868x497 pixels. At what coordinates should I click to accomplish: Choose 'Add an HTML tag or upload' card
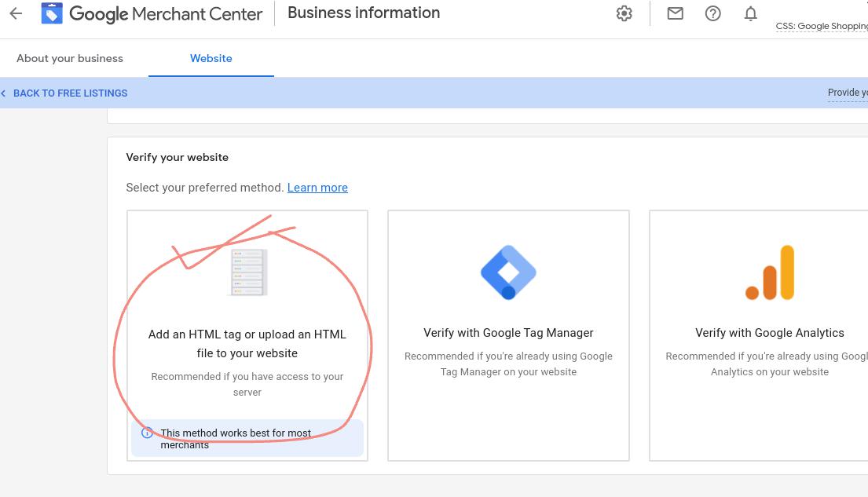click(x=247, y=335)
